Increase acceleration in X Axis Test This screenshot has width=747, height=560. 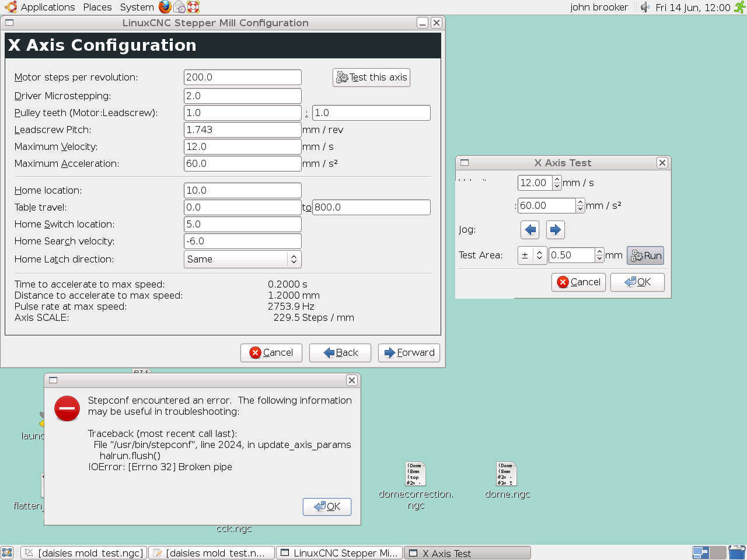pos(580,202)
